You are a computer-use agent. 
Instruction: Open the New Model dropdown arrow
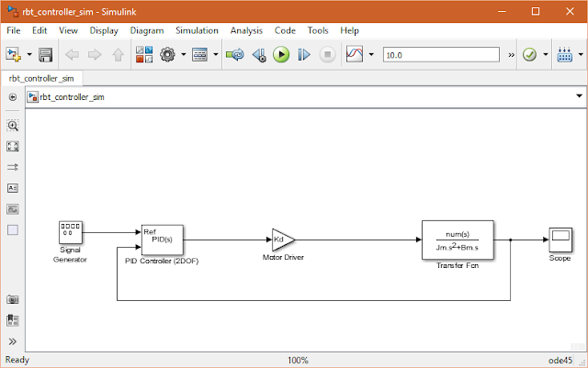pos(29,55)
